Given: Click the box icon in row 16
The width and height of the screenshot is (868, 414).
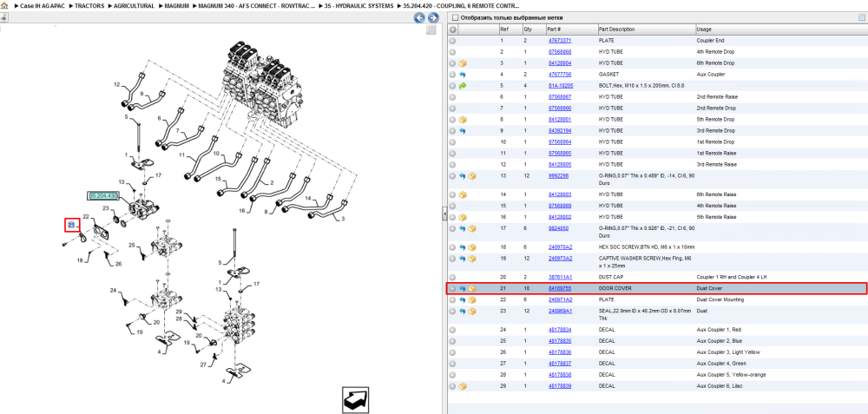Looking at the screenshot, I should pyautogui.click(x=463, y=217).
